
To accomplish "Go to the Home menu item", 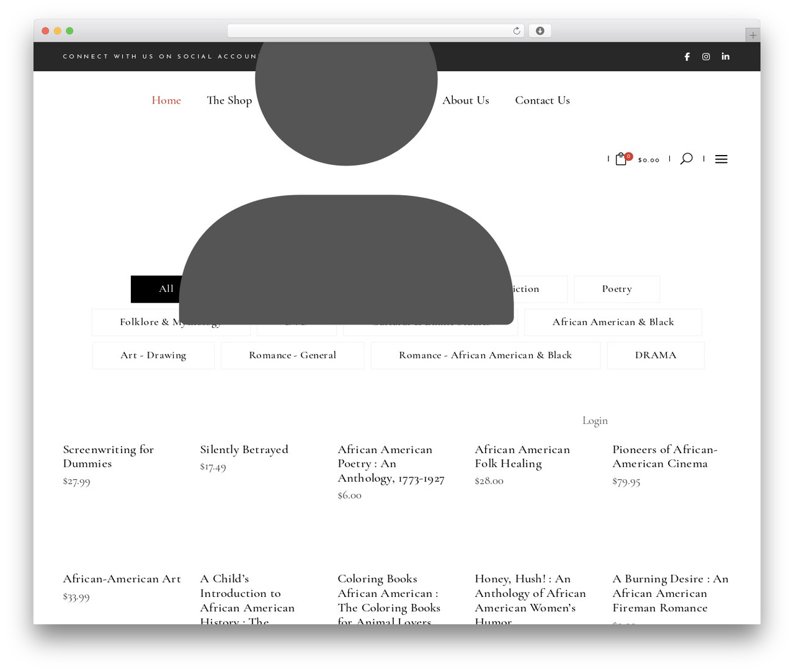I will [166, 100].
